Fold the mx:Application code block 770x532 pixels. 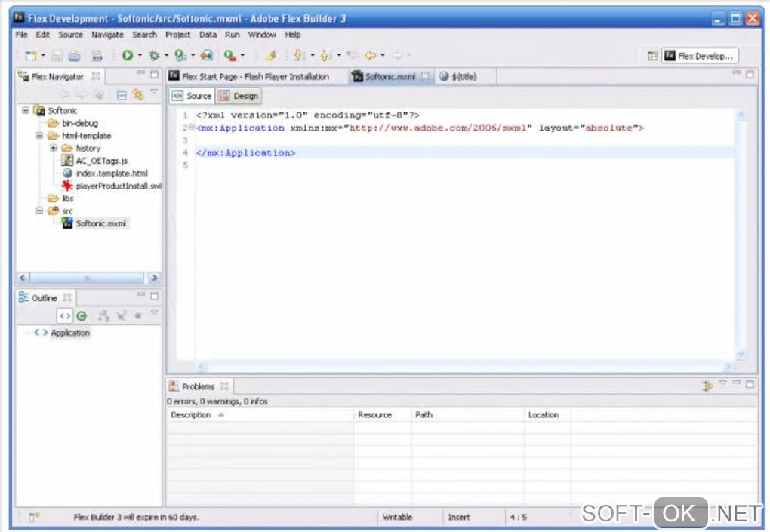192,128
